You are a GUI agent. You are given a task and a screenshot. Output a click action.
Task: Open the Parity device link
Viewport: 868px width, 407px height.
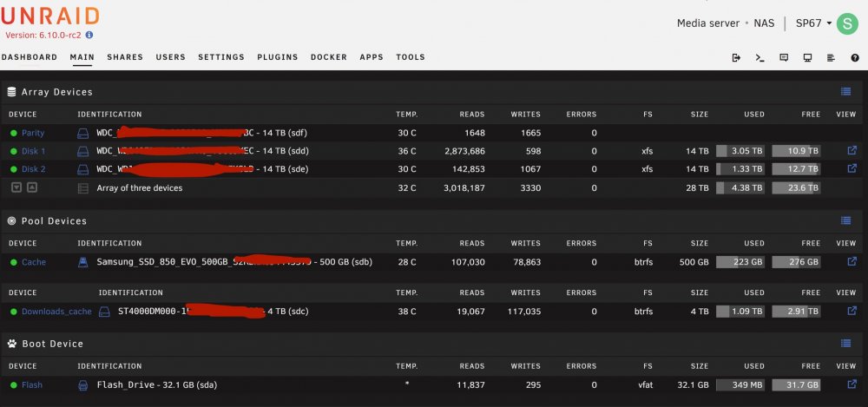point(33,133)
